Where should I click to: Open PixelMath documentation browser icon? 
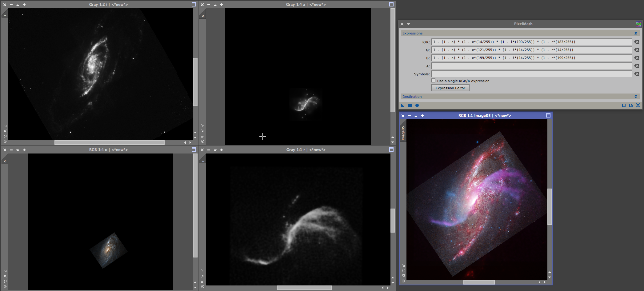pyautogui.click(x=631, y=106)
